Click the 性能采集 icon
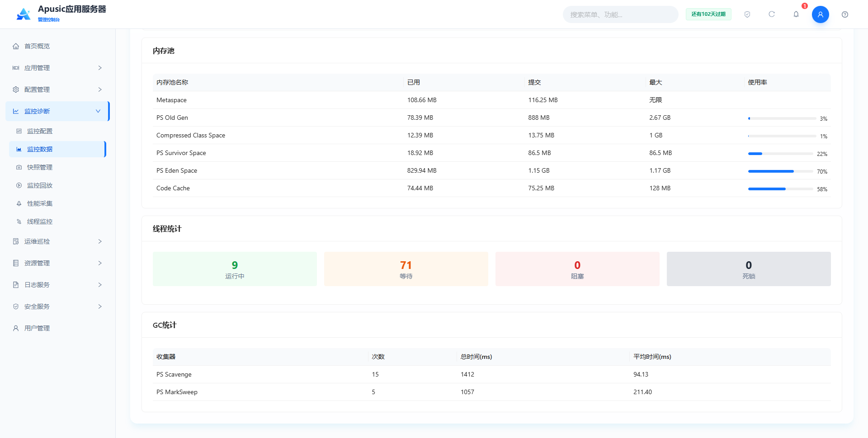The width and height of the screenshot is (868, 438). point(19,203)
